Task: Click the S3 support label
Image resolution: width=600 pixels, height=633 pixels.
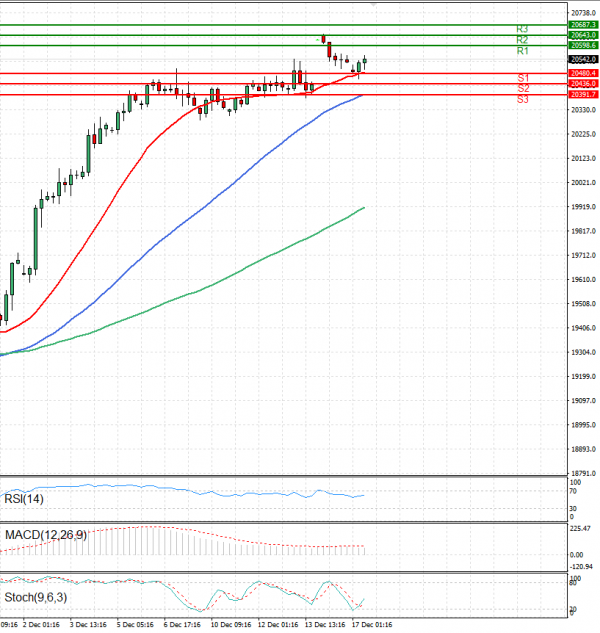Action: coord(523,99)
